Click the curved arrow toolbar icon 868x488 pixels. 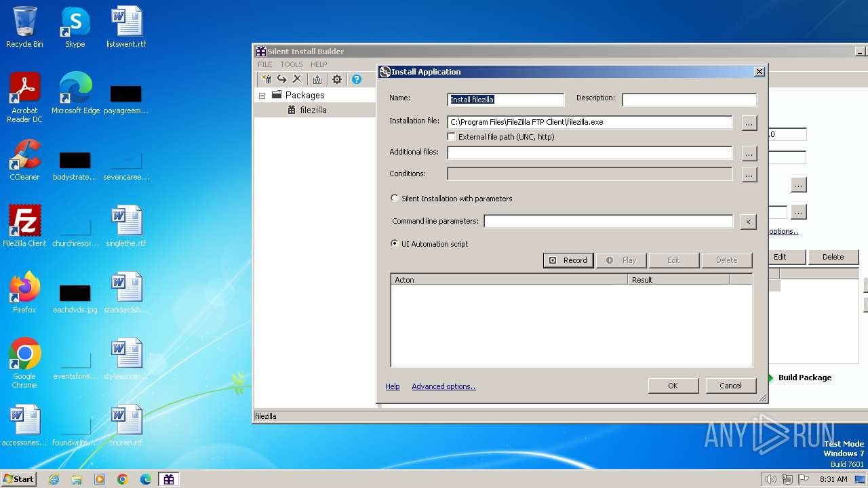pos(282,79)
